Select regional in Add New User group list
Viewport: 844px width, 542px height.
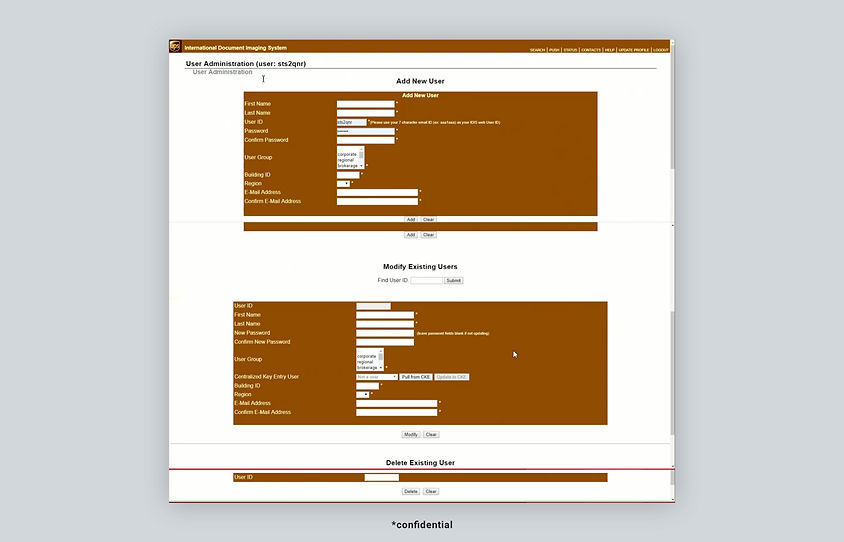tap(346, 160)
